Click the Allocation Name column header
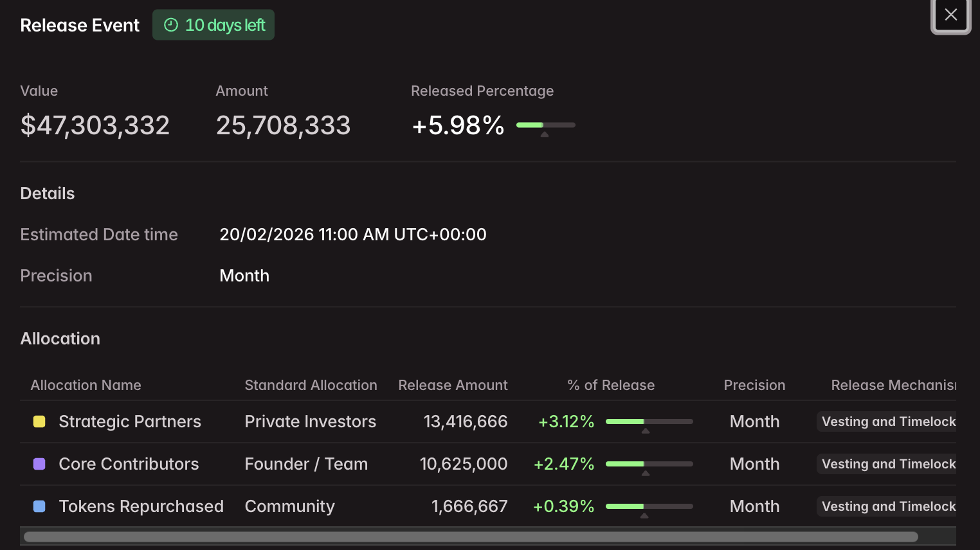Viewport: 980px width, 550px height. (86, 385)
